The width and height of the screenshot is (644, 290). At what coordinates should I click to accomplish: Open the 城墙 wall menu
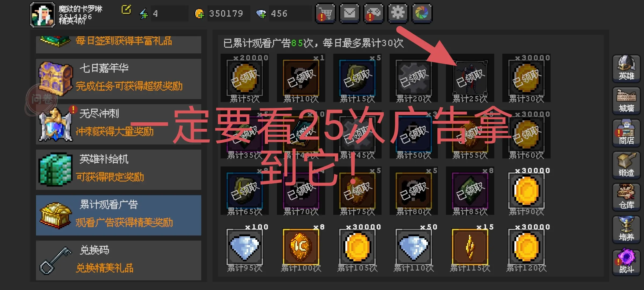click(626, 101)
